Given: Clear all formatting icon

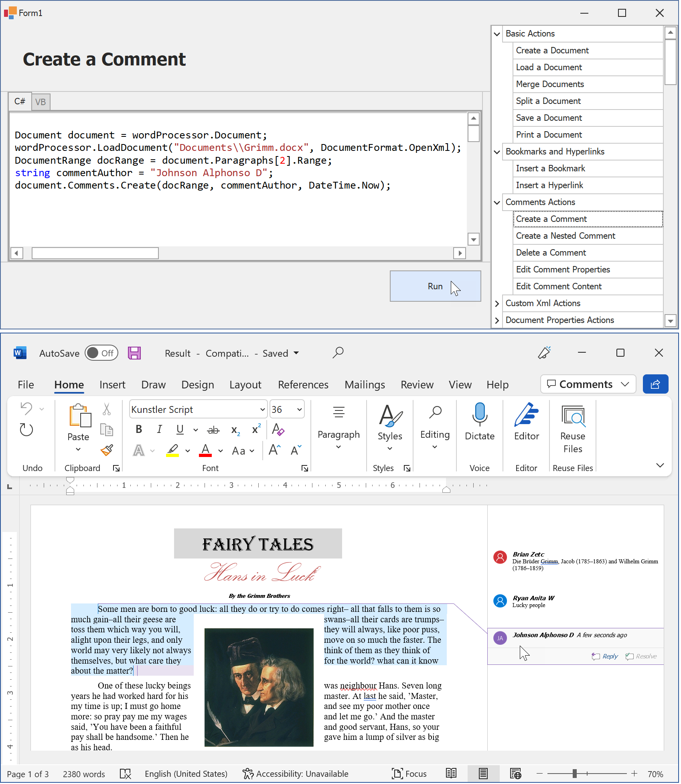Looking at the screenshot, I should pyautogui.click(x=278, y=429).
